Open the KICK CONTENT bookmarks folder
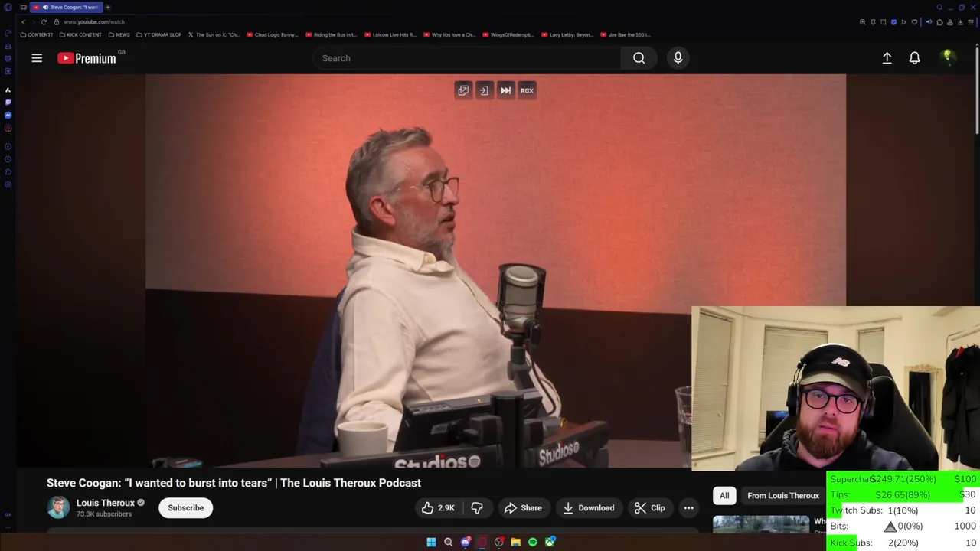This screenshot has width=980, height=551. (x=80, y=34)
